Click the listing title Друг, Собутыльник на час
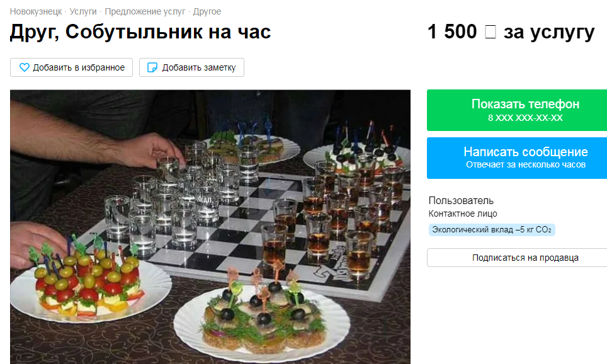The width and height of the screenshot is (607, 364). 140,31
